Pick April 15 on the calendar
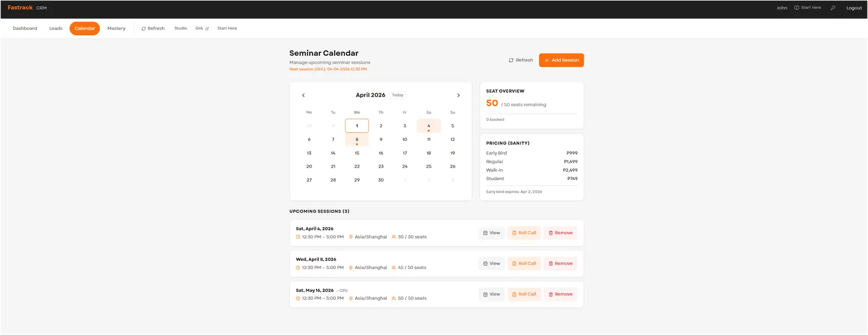Image resolution: width=868 pixels, height=335 pixels. [357, 153]
